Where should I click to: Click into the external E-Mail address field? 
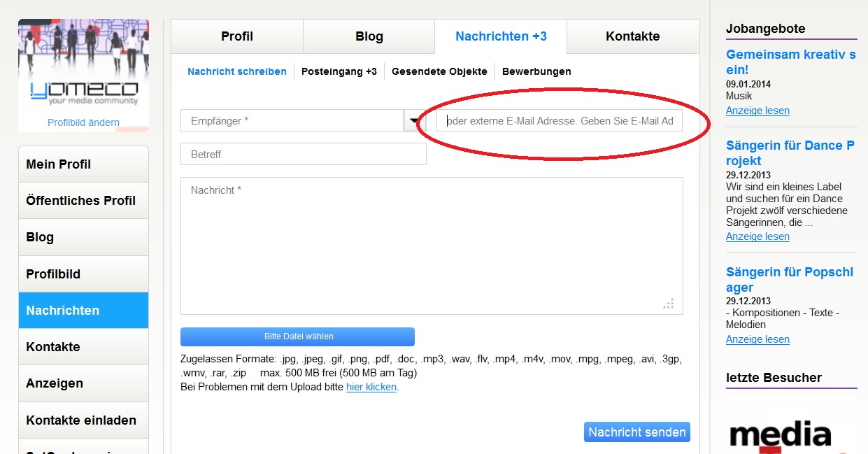click(560, 121)
